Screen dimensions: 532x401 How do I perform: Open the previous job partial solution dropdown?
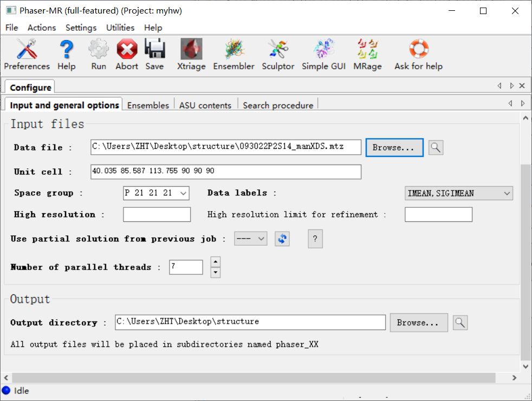[x=250, y=239]
